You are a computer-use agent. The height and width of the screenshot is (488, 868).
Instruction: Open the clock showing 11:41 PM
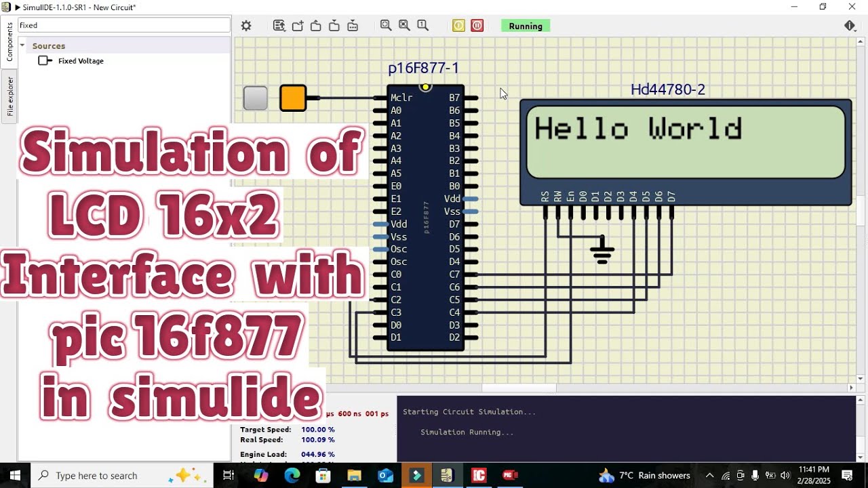click(814, 475)
